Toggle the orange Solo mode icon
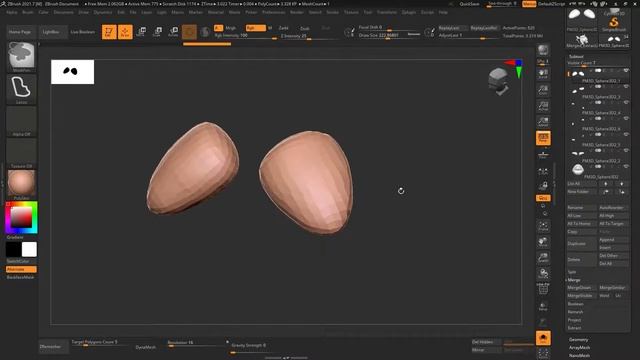Screen dimensions: 640x360 543,338
